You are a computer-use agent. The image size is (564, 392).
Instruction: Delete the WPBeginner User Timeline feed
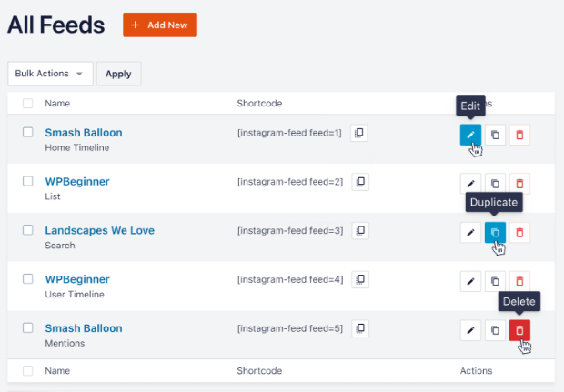[519, 281]
